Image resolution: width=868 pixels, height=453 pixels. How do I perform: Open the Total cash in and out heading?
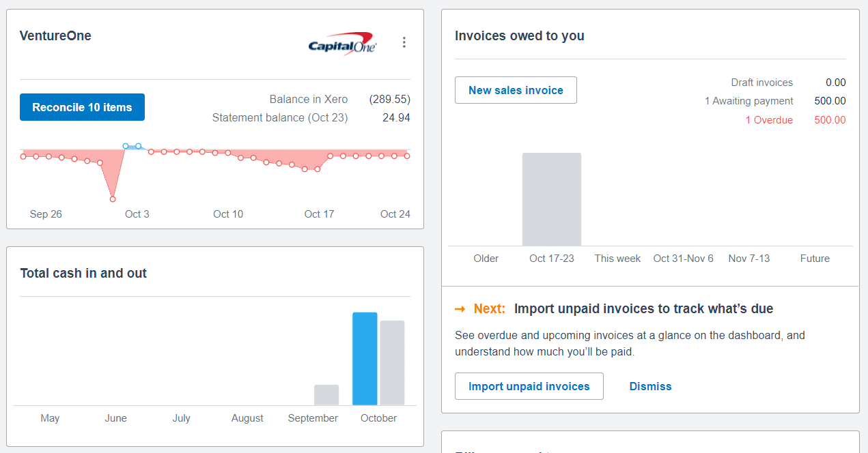(83, 274)
